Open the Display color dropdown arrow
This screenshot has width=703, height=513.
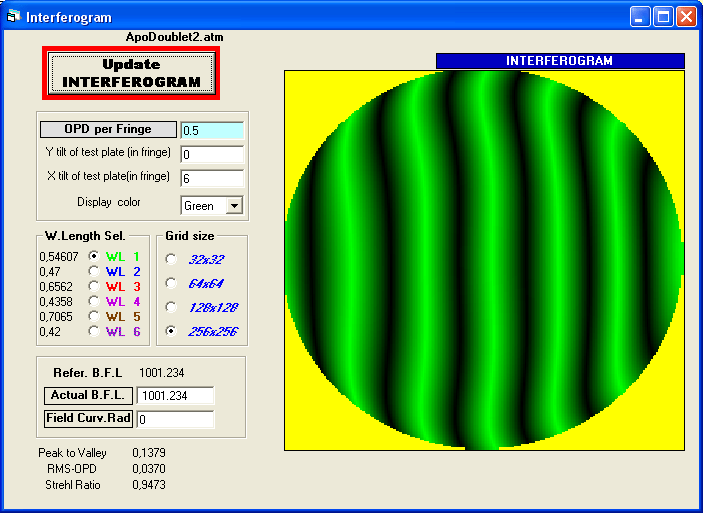click(234, 206)
